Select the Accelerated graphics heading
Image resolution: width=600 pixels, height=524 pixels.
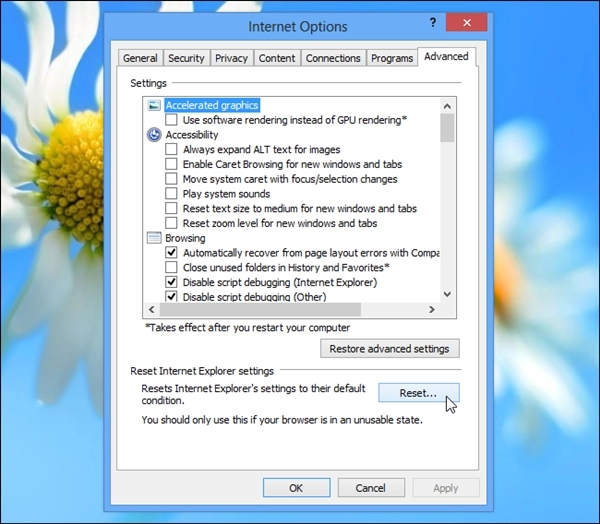pyautogui.click(x=212, y=105)
